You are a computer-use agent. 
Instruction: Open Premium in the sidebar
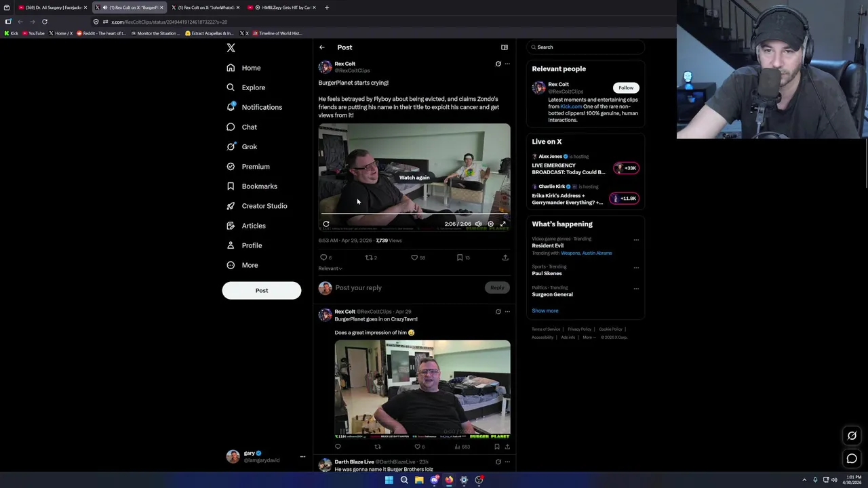(248, 167)
